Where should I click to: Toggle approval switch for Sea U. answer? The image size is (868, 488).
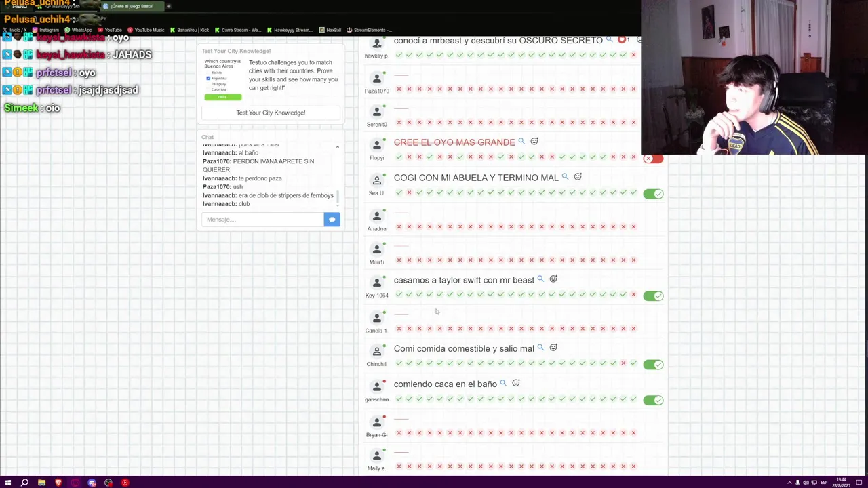click(x=653, y=194)
